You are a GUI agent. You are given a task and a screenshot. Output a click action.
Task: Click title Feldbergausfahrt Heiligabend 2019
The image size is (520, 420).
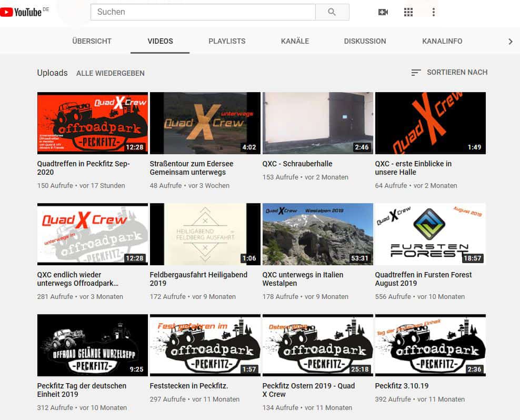pyautogui.click(x=198, y=279)
